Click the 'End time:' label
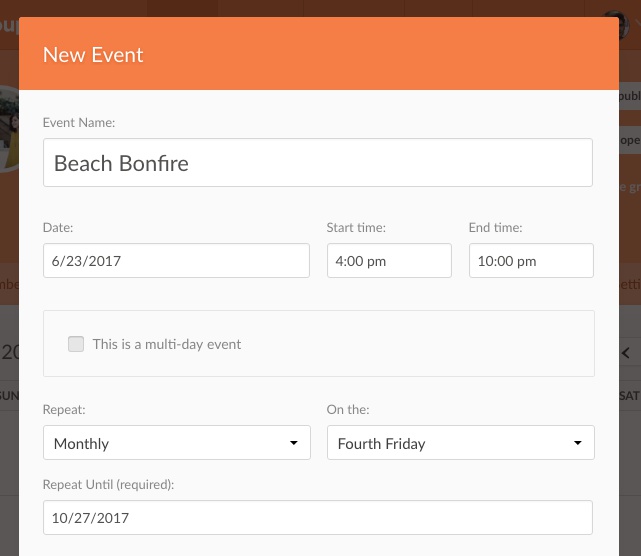Screen dimensions: 641x556 pyautogui.click(x=495, y=227)
